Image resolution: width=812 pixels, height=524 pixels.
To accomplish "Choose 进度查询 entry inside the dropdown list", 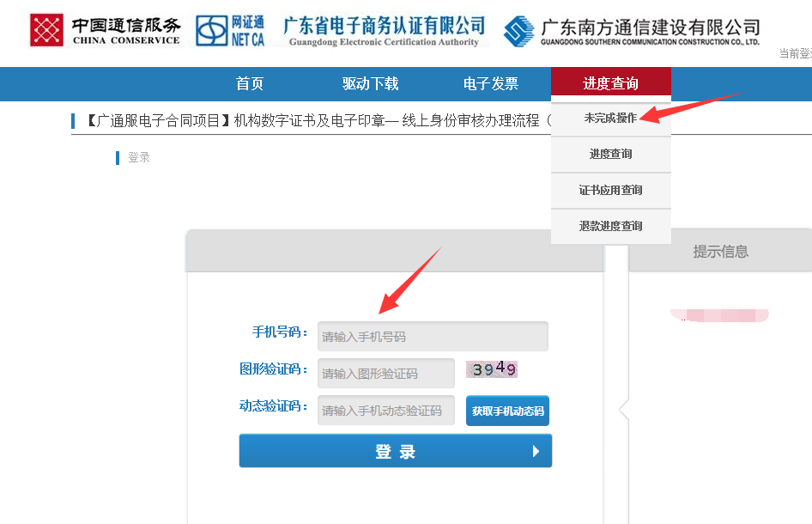I will pyautogui.click(x=610, y=155).
